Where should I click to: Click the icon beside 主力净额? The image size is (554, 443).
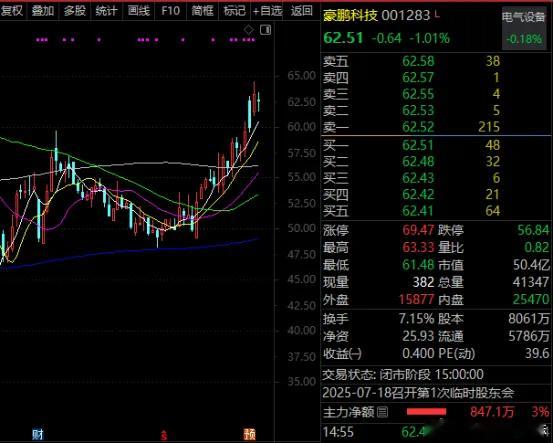[x=382, y=412]
